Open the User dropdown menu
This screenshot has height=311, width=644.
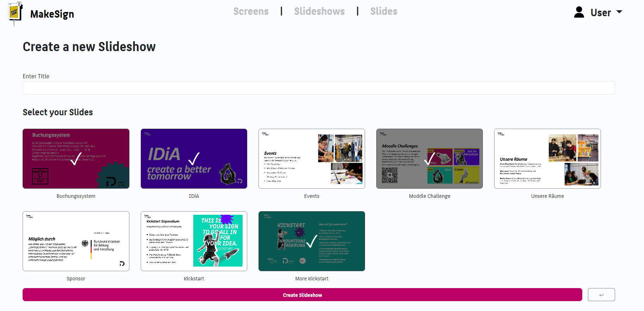pyautogui.click(x=606, y=12)
